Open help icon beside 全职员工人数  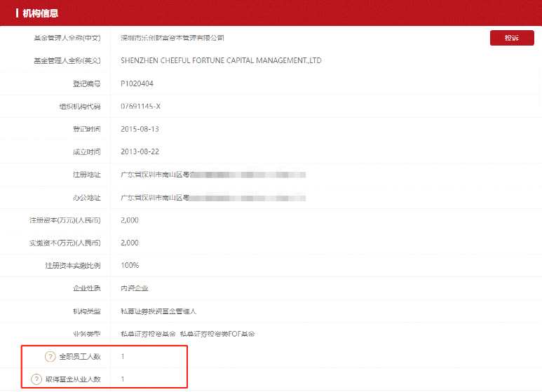click(x=50, y=356)
